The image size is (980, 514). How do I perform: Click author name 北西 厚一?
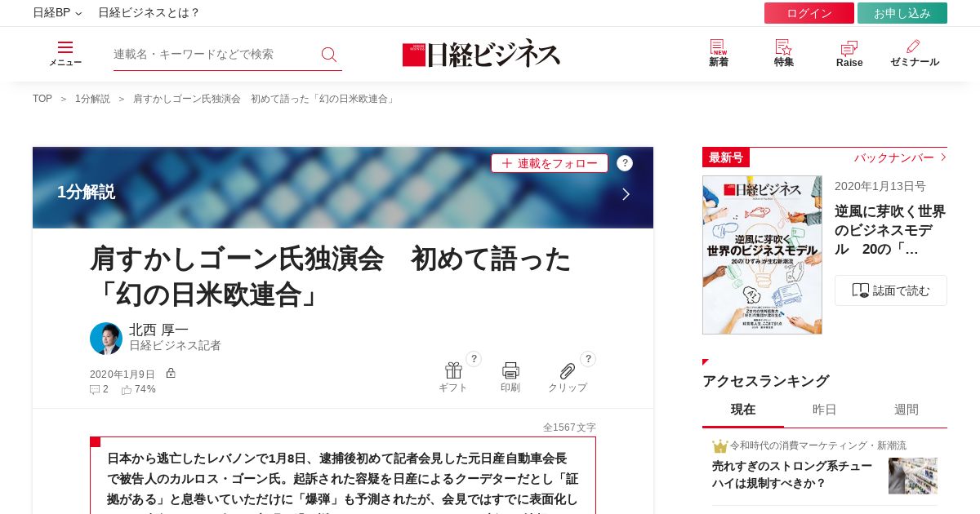click(158, 330)
